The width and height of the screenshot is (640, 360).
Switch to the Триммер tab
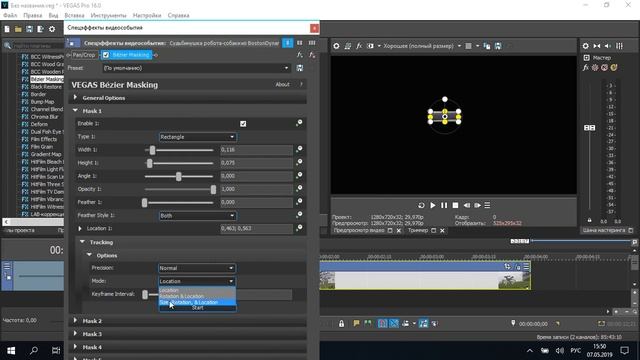pyautogui.click(x=418, y=231)
